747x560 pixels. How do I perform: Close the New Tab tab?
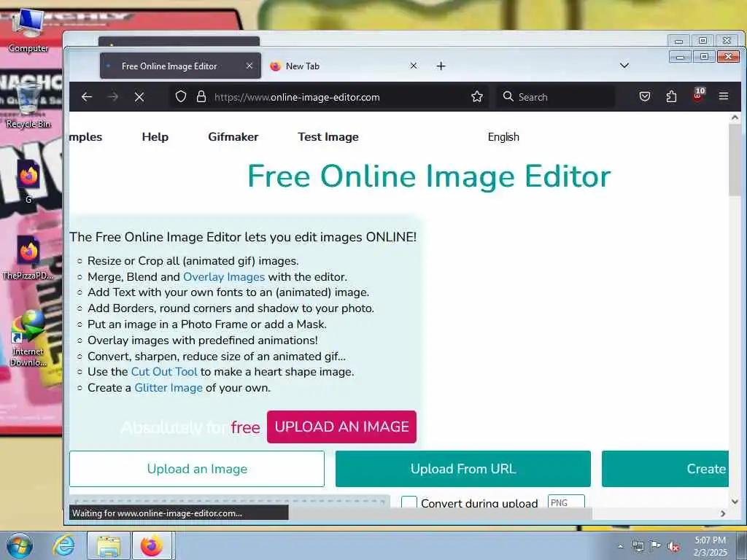tap(414, 66)
